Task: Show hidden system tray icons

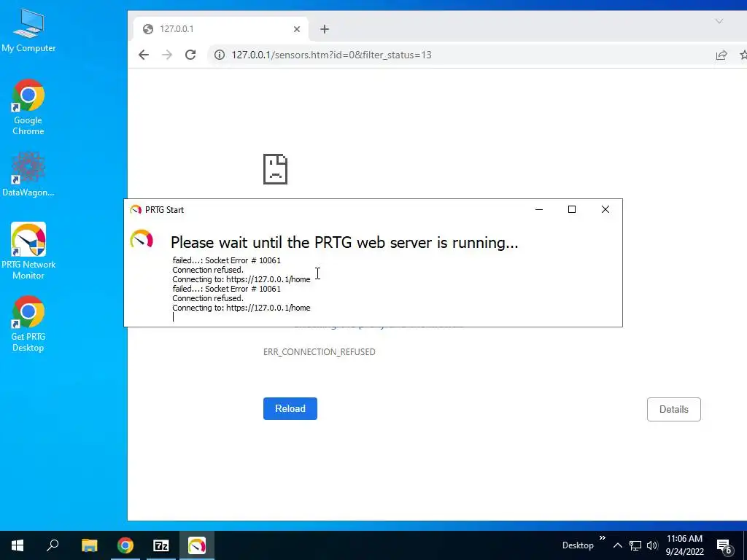Action: (617, 545)
